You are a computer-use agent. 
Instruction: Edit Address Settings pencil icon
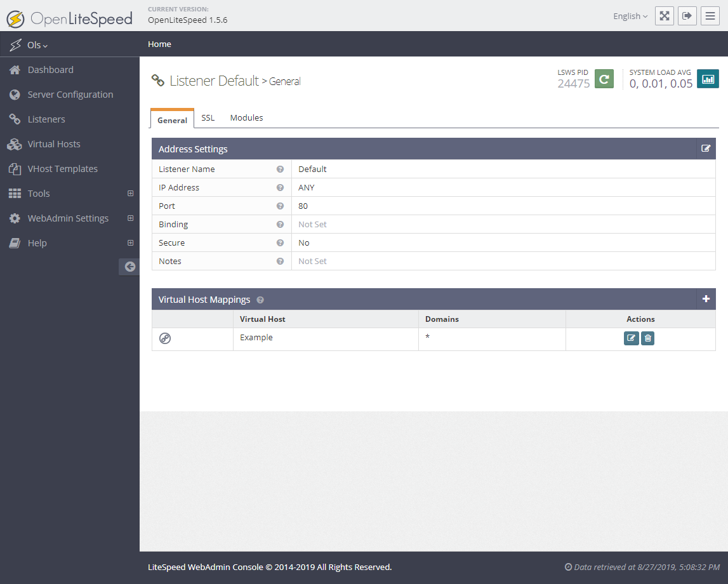(x=706, y=149)
